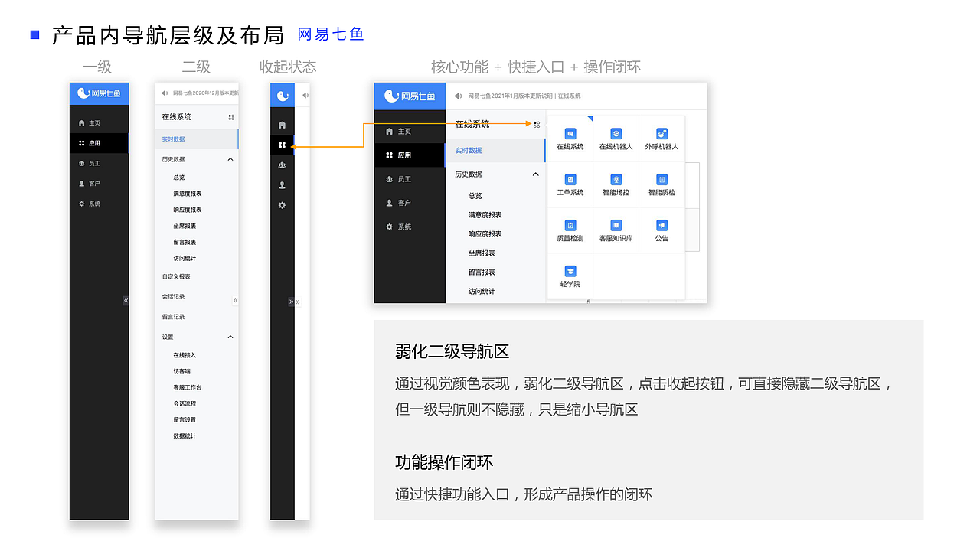
Task: Click 在线系统 heading in the 二级 panel
Action: click(x=177, y=117)
